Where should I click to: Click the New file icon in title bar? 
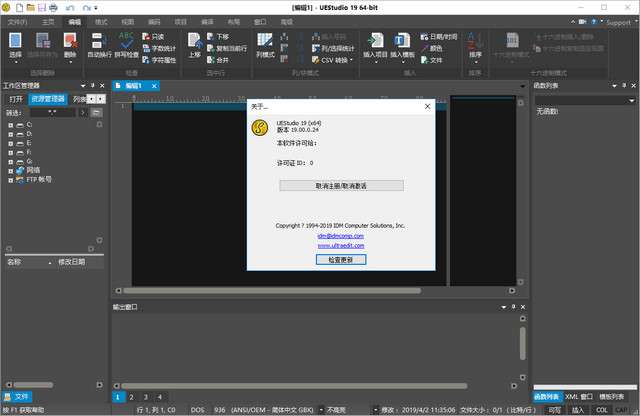(x=19, y=7)
